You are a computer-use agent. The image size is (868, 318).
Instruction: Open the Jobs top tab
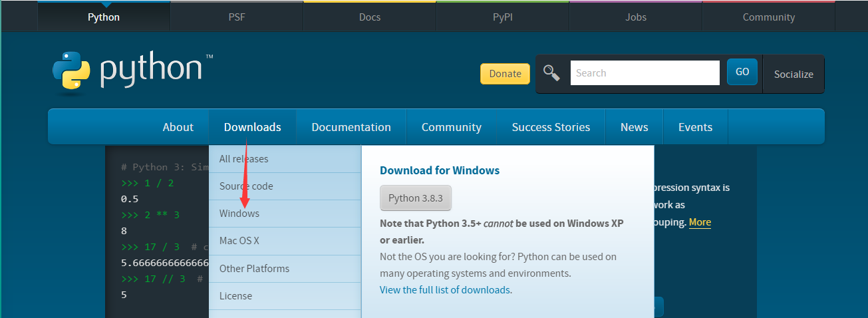pos(636,17)
